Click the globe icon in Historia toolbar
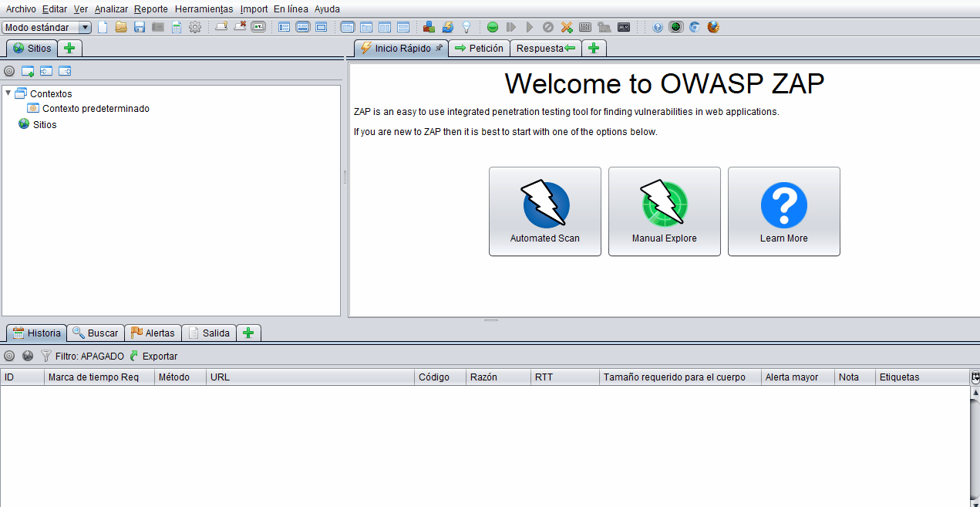This screenshot has height=507, width=980. (28, 356)
